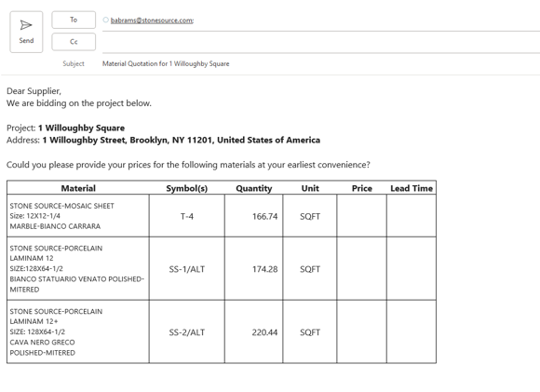Click the quantity 174.28 cell

(254, 269)
